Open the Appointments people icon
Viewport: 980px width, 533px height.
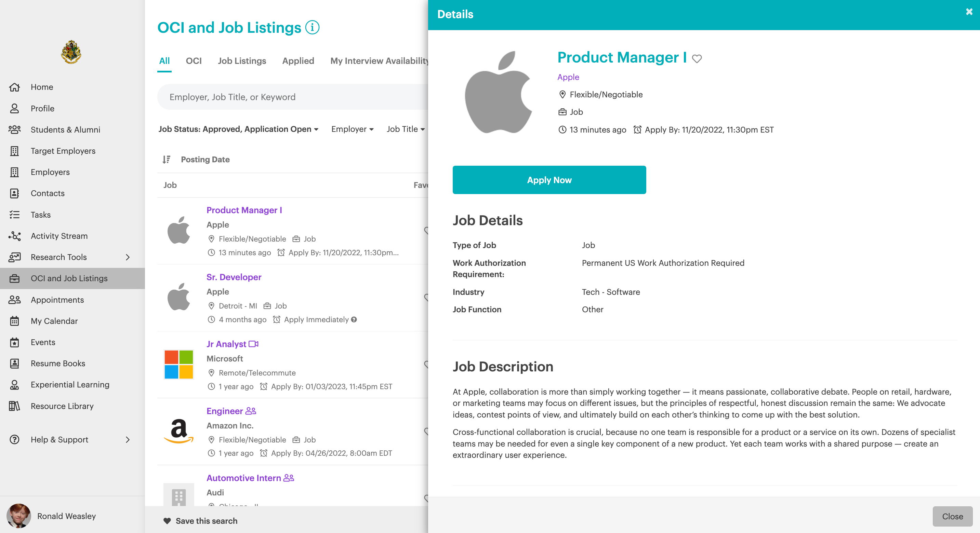click(14, 300)
